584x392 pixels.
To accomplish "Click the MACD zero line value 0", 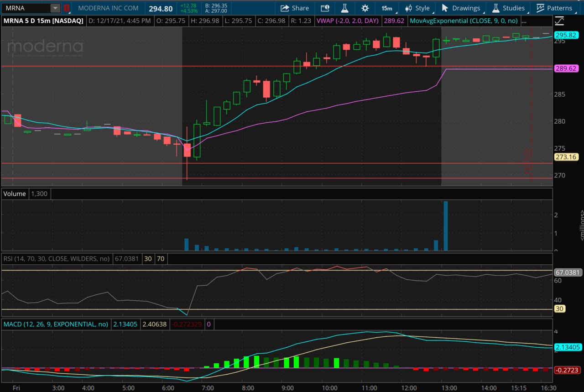I will pyautogui.click(x=209, y=324).
